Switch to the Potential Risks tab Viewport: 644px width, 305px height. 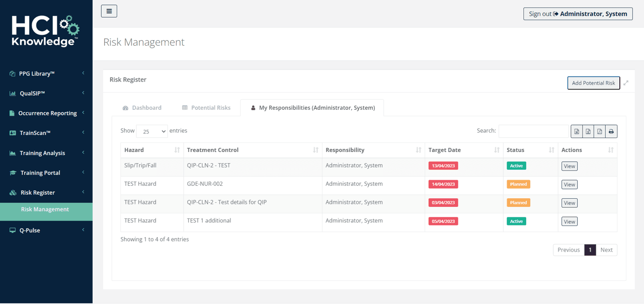pyautogui.click(x=206, y=108)
